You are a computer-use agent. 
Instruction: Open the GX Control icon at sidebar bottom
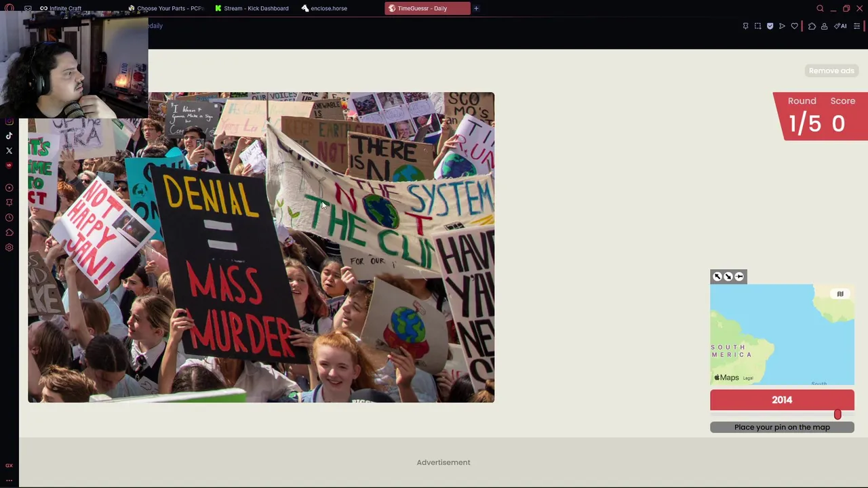tap(9, 465)
